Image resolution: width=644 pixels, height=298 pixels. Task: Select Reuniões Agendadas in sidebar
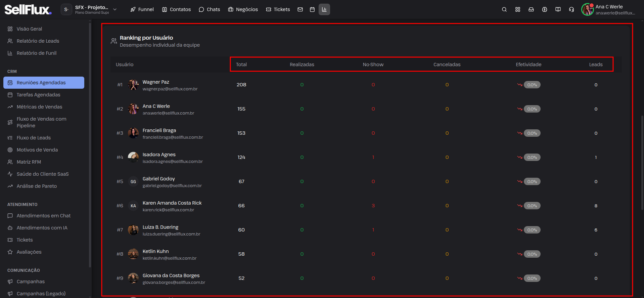click(44, 83)
